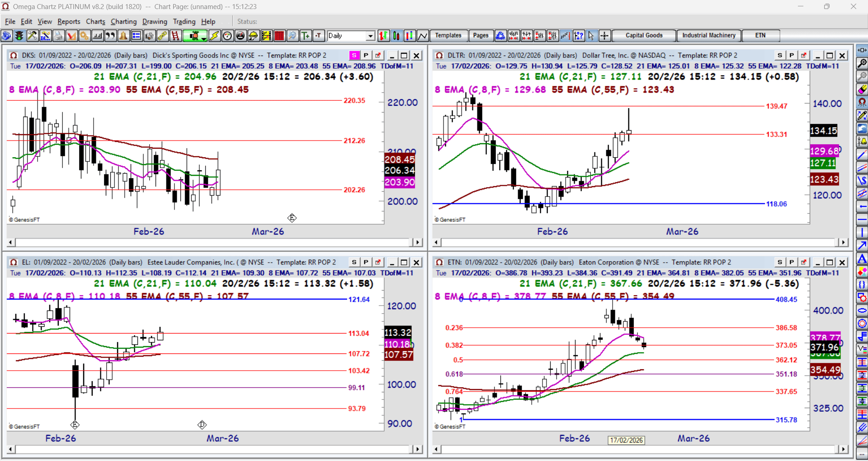Screen dimensions: 868x461
Task: Click the magnifier search icon in main toolbar
Action: tap(292, 36)
